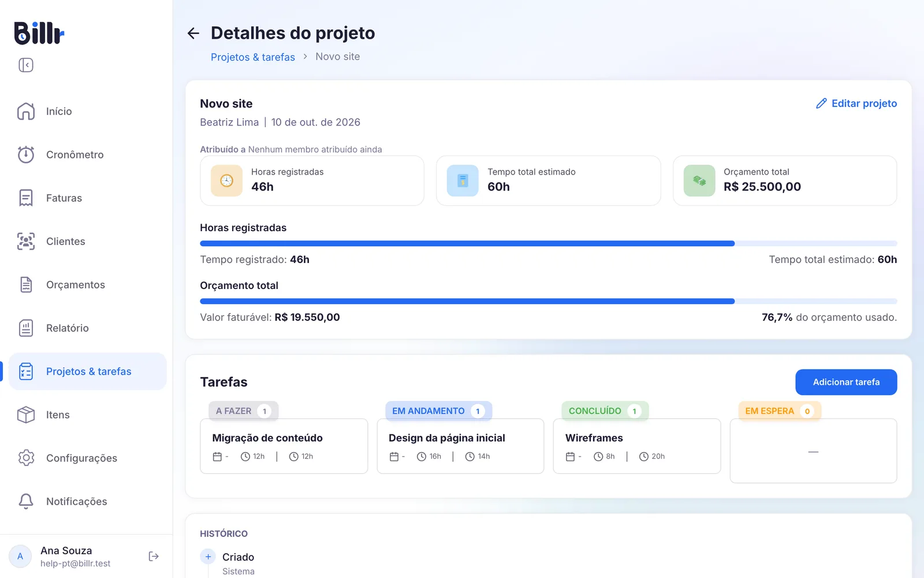Click the pencil icon beside Editar projeto
924x578 pixels.
[821, 103]
